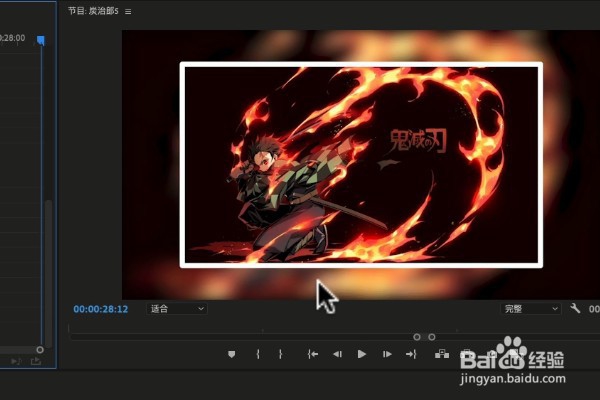Open the 适合 zoom level dropdown
The height and width of the screenshot is (400, 600).
[x=177, y=309]
